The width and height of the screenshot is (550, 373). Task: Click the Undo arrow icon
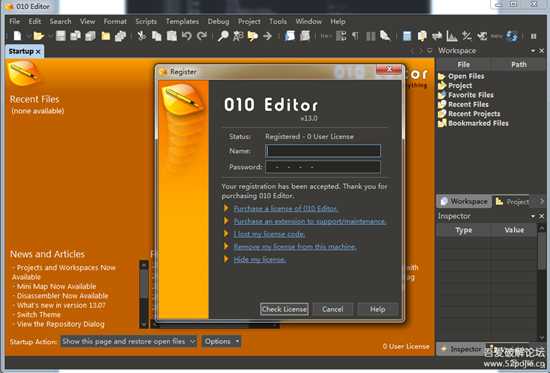point(187,36)
